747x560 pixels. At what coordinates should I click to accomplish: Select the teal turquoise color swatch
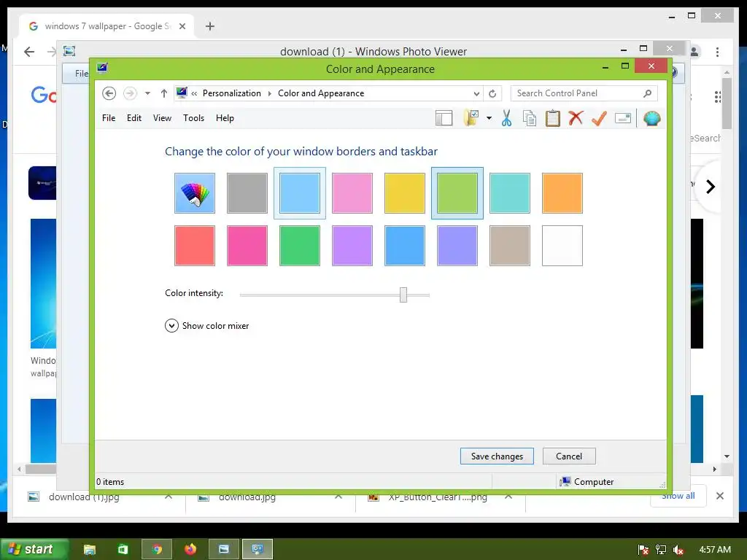510,192
